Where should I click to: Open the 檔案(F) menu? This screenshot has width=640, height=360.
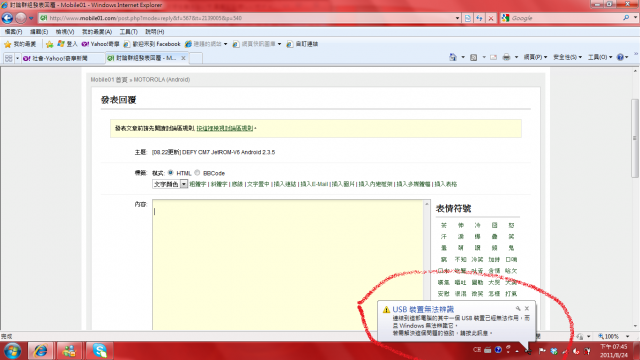(x=13, y=31)
